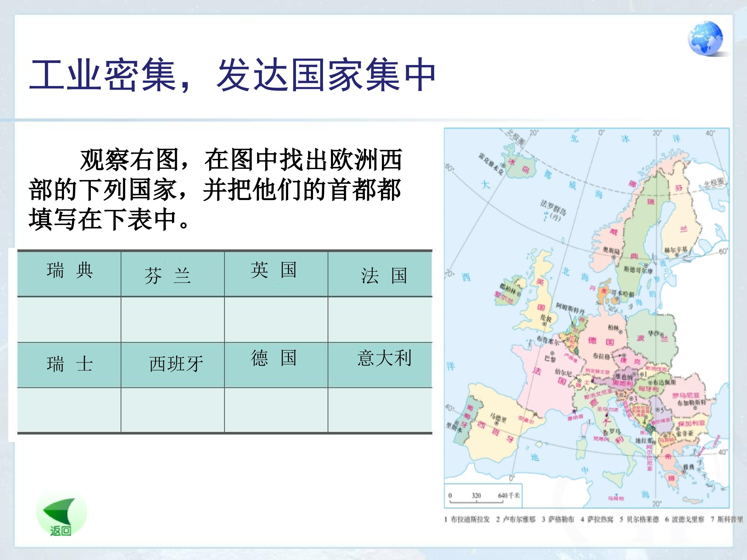Select the 法国 table header cell
The height and width of the screenshot is (560, 747).
pyautogui.click(x=380, y=274)
